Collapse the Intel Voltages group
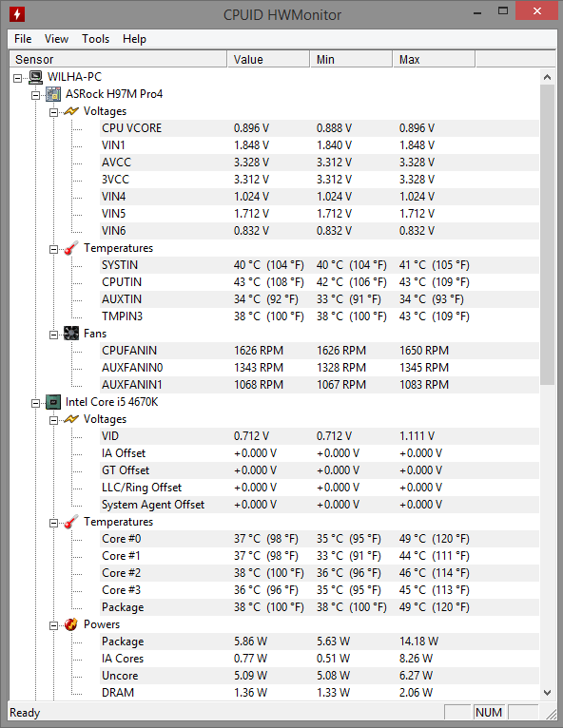This screenshot has height=728, width=563. [x=53, y=420]
